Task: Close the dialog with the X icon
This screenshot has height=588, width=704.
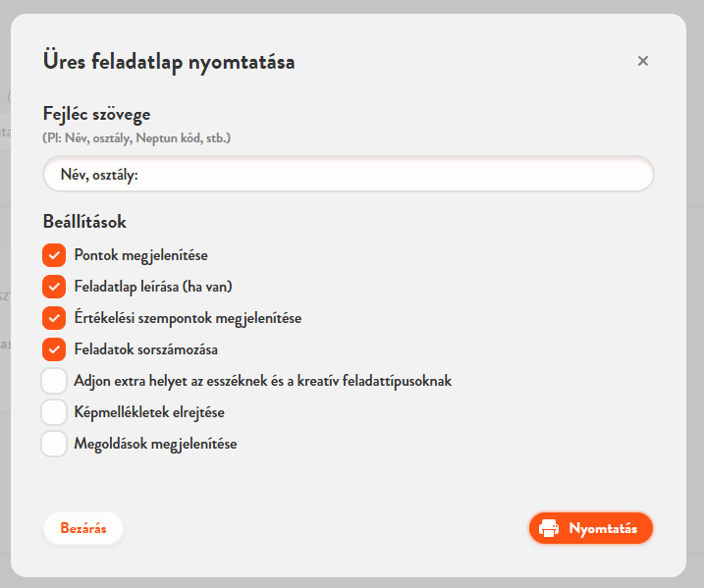Action: pyautogui.click(x=643, y=61)
